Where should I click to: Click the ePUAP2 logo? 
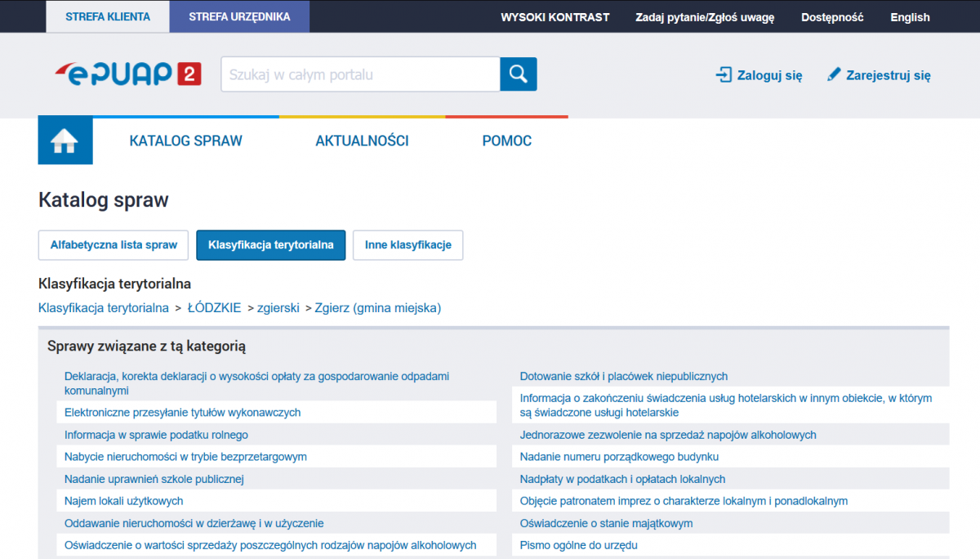pyautogui.click(x=127, y=74)
